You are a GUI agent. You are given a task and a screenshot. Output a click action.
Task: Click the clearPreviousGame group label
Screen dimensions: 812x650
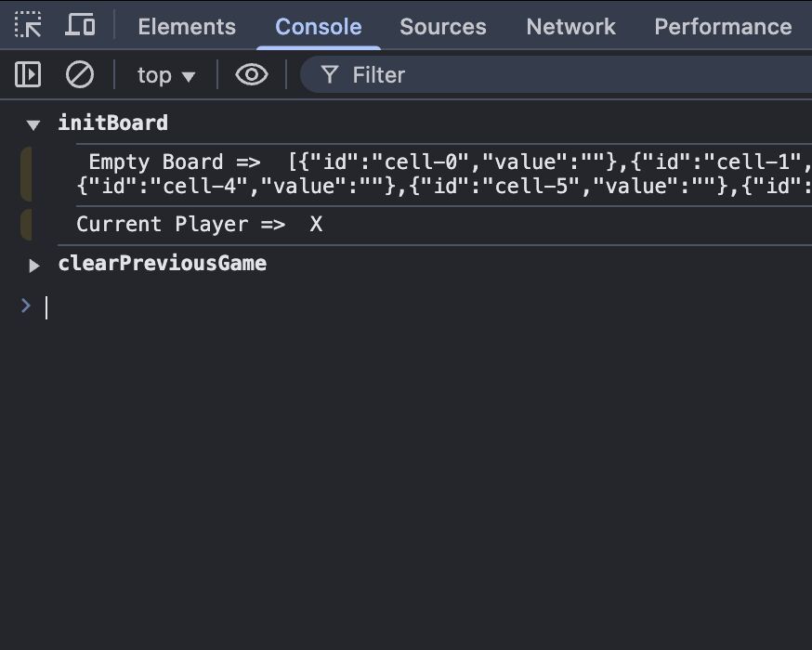point(162,264)
